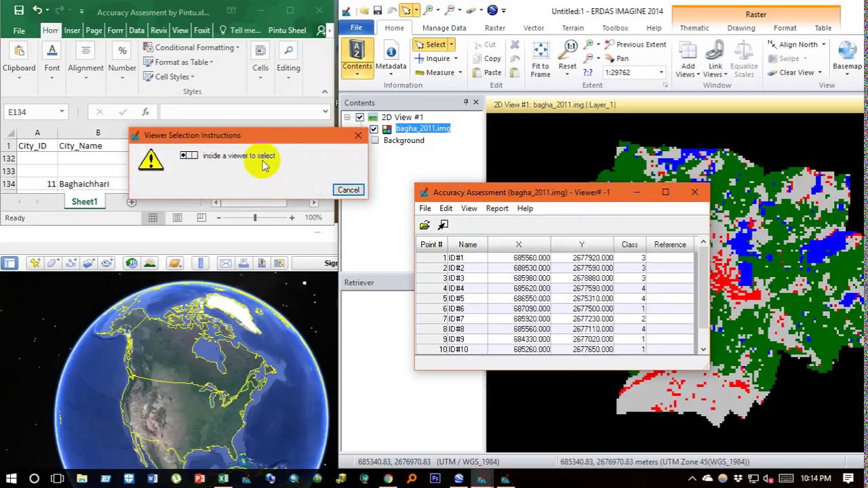Click the Excel Find and Editing icon
Viewport: 868px width, 488px height.
(288, 58)
